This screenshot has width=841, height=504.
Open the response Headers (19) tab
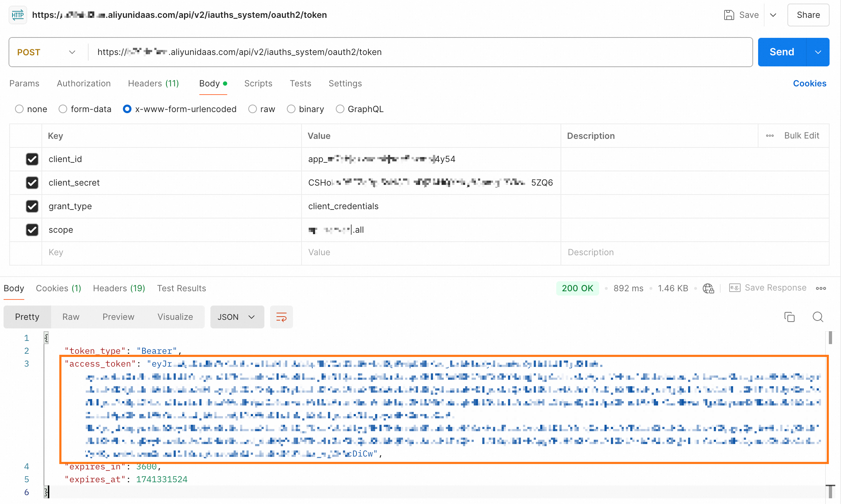[119, 288]
